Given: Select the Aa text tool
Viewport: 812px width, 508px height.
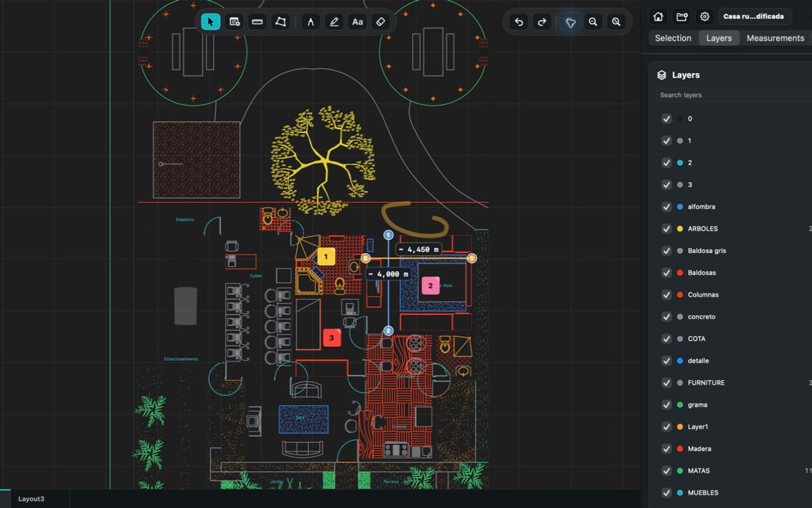Looking at the screenshot, I should tap(358, 22).
